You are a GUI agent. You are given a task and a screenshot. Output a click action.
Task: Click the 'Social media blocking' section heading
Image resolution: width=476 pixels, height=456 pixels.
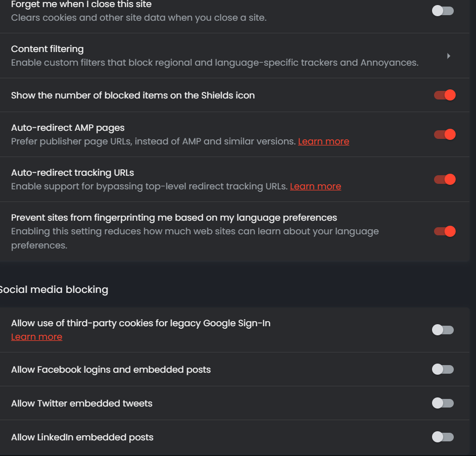54,289
